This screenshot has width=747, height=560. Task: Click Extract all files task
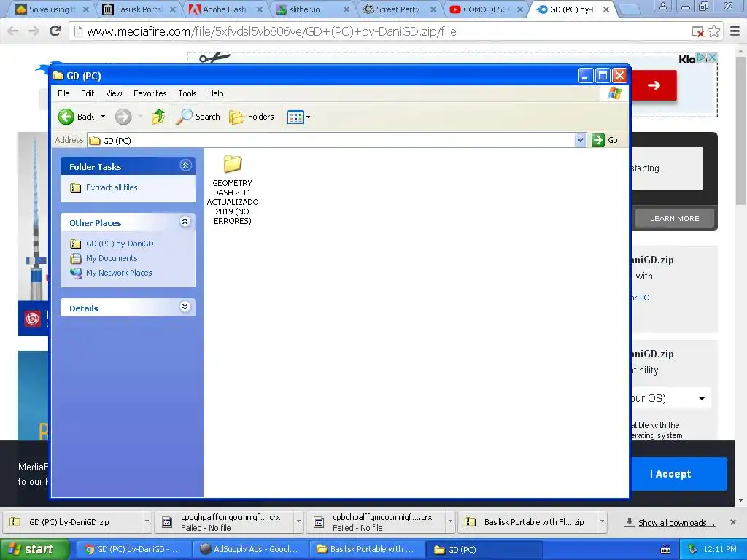click(112, 187)
